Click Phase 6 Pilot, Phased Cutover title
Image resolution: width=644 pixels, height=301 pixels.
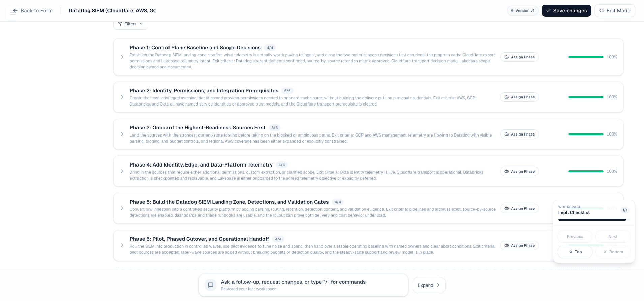click(199, 239)
